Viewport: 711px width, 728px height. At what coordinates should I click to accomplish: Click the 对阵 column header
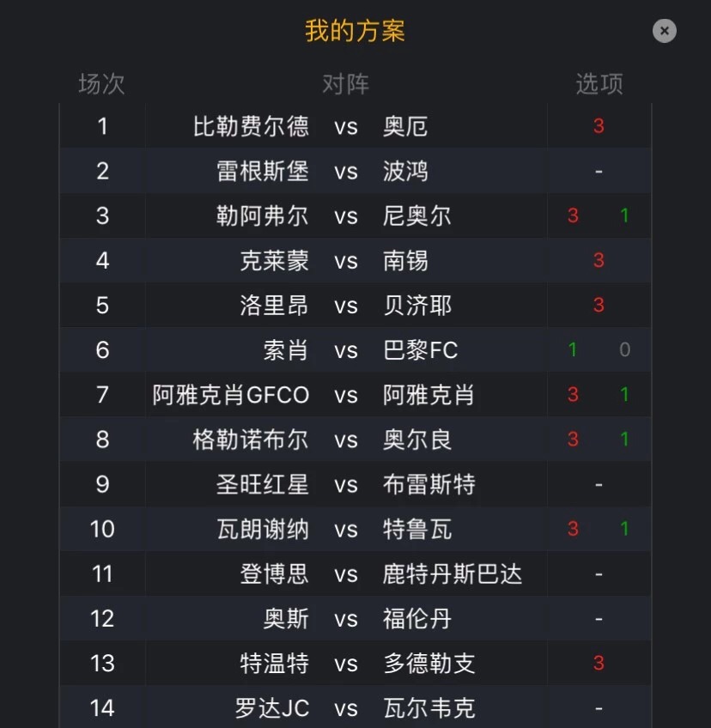345,84
